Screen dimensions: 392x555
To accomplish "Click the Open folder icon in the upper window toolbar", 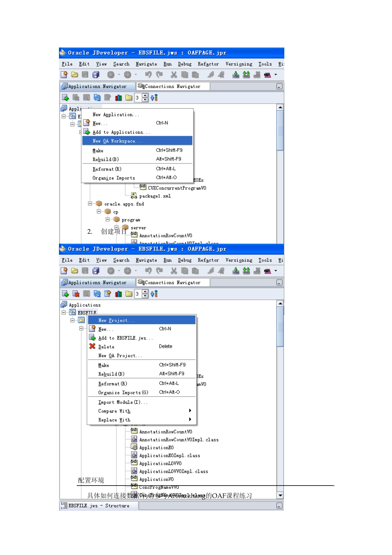I will click(75, 75).
